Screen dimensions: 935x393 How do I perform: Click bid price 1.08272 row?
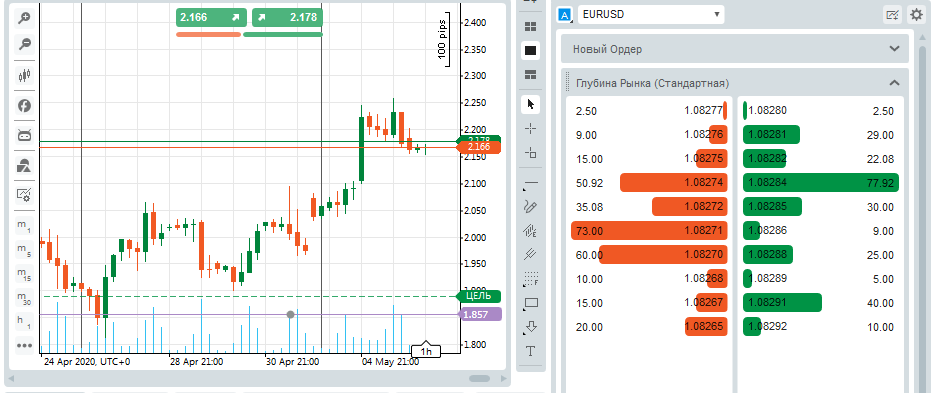(x=648, y=207)
